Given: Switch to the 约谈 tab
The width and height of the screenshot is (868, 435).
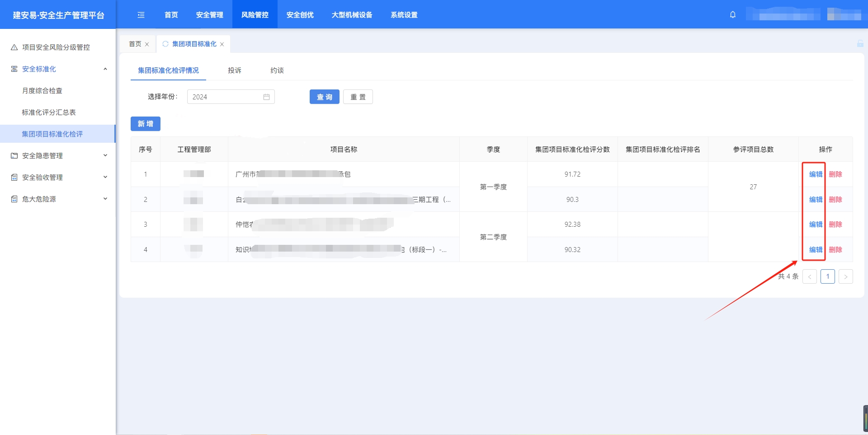Looking at the screenshot, I should [x=277, y=70].
